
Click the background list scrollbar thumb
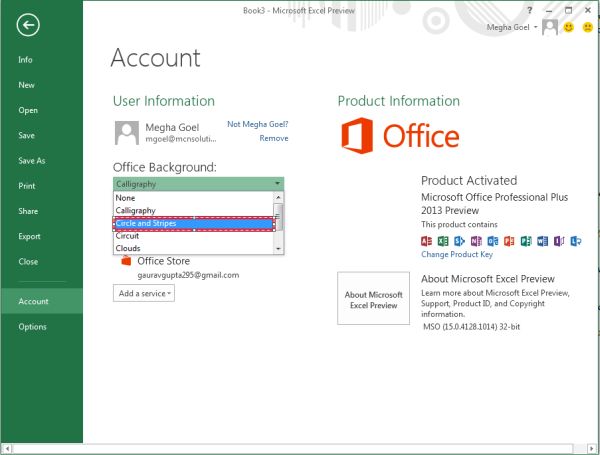click(279, 217)
